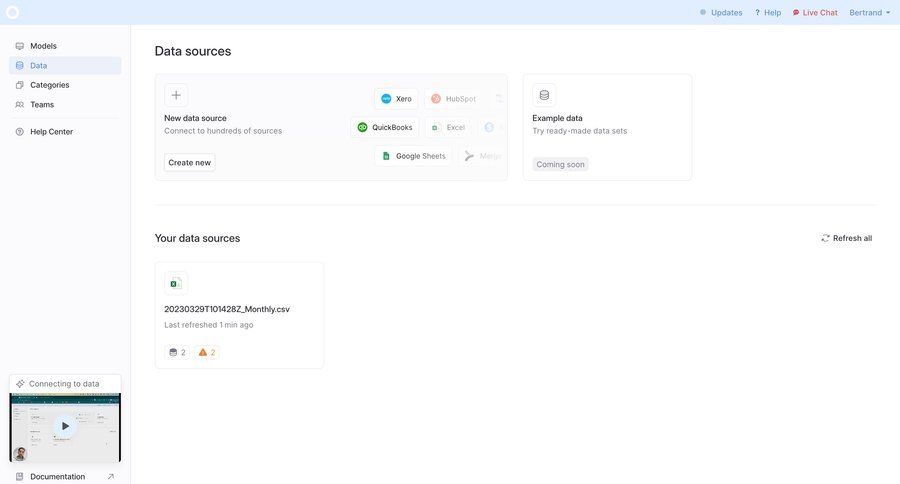Start a Live Chat

[x=815, y=13]
